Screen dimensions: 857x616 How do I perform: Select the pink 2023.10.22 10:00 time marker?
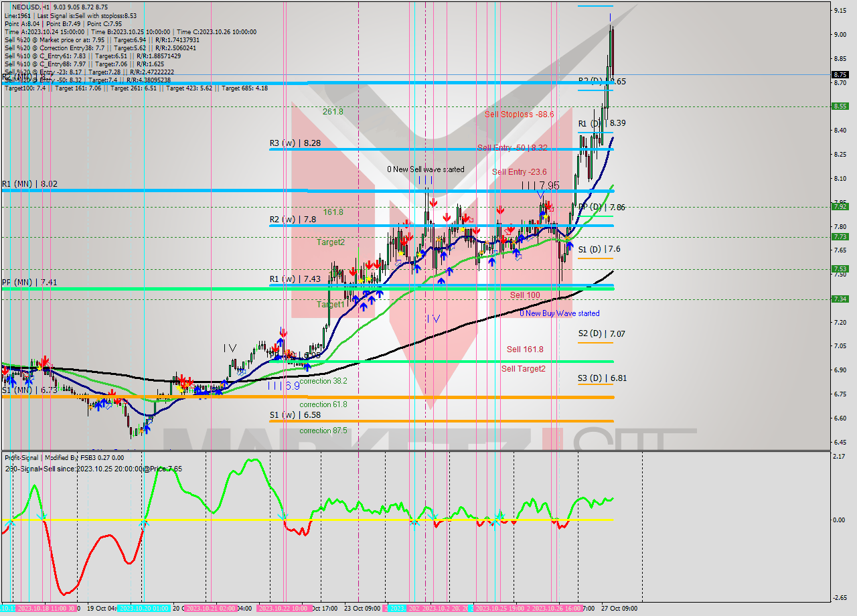(283, 609)
